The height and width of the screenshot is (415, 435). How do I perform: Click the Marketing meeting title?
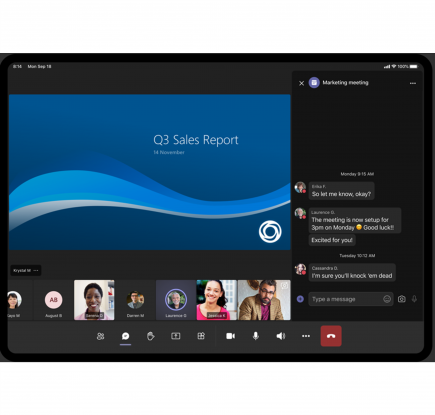(345, 83)
